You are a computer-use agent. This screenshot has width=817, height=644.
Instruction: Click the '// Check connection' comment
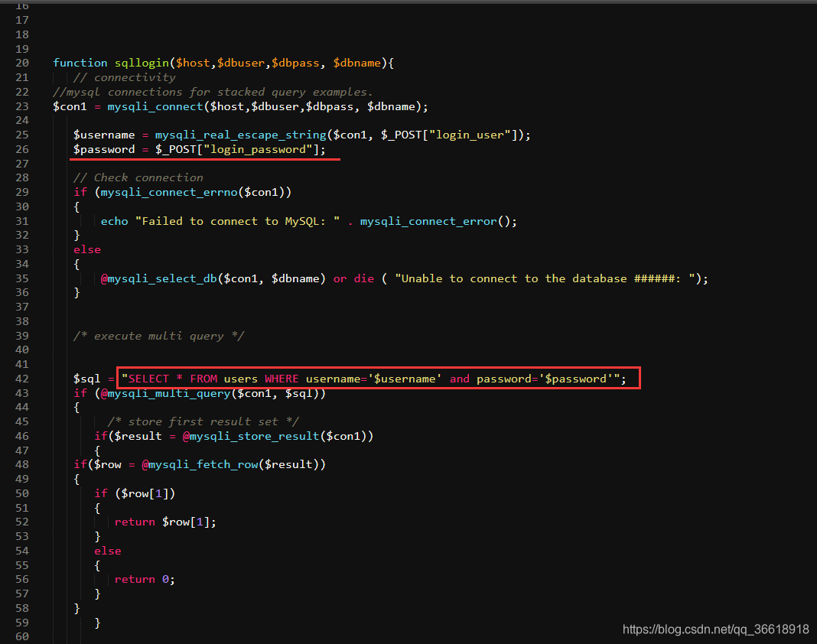[138, 177]
